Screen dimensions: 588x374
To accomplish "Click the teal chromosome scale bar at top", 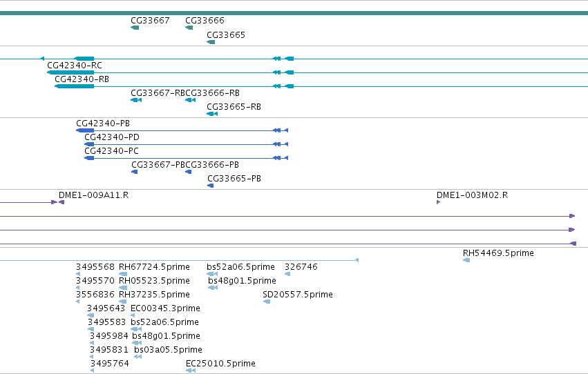I will pyautogui.click(x=294, y=13).
